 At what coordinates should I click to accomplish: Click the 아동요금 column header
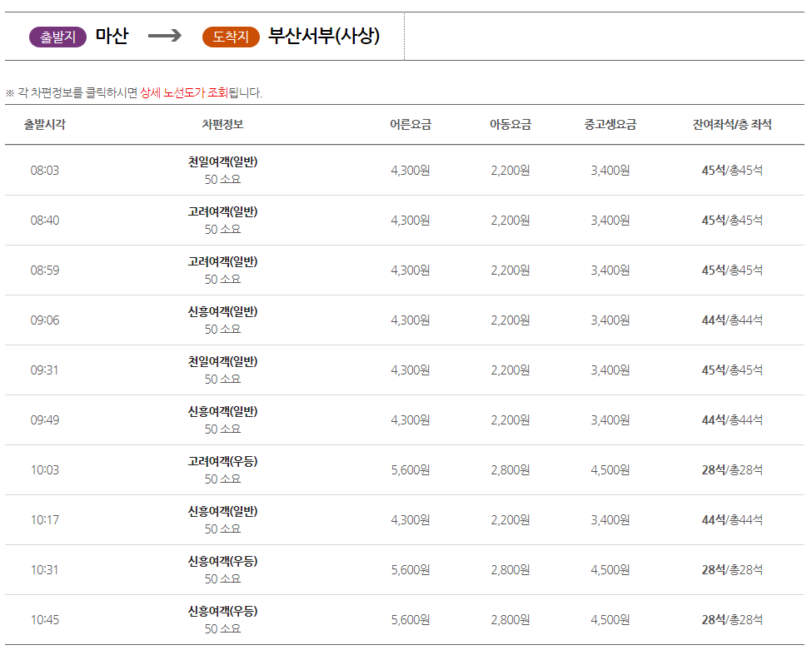[x=511, y=124]
